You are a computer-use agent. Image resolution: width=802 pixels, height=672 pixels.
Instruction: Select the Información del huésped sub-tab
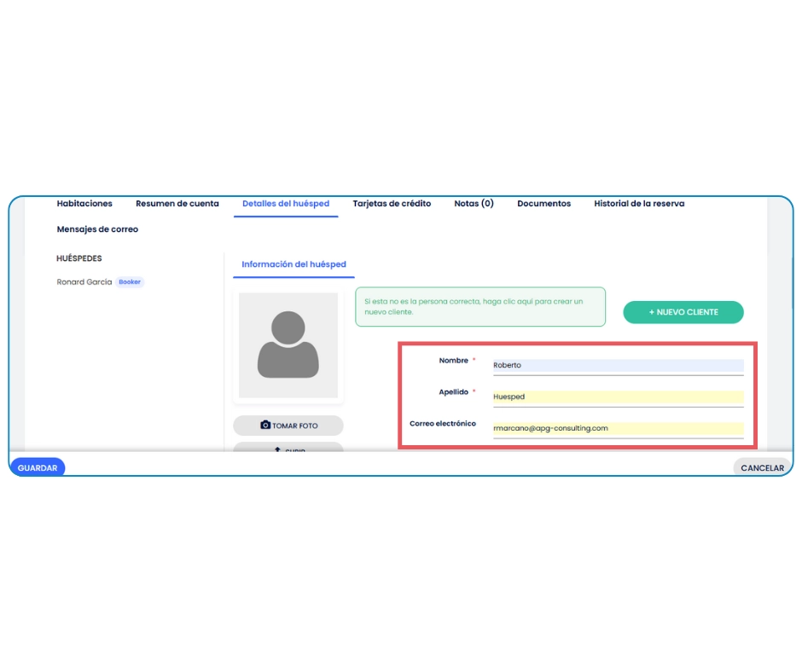(293, 264)
